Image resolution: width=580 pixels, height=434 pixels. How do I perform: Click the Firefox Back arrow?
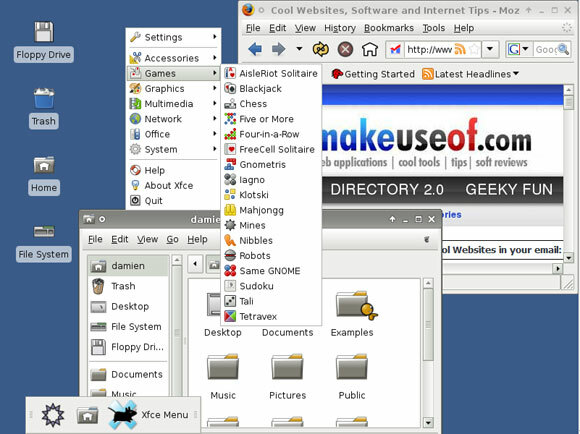(255, 49)
